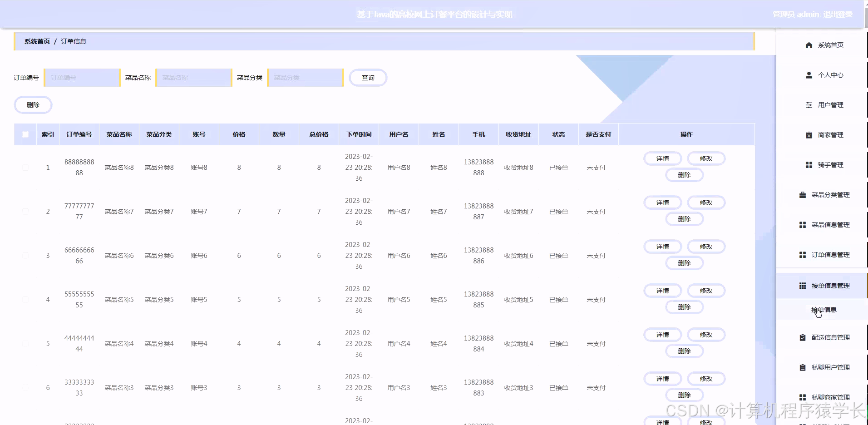868x425 pixels.
Task: Check the checkbox for row index 5
Action: [x=25, y=344]
